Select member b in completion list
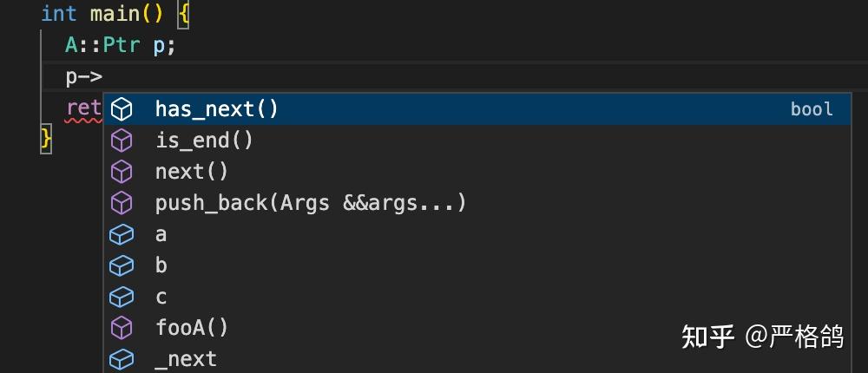This screenshot has width=868, height=373. point(161,265)
